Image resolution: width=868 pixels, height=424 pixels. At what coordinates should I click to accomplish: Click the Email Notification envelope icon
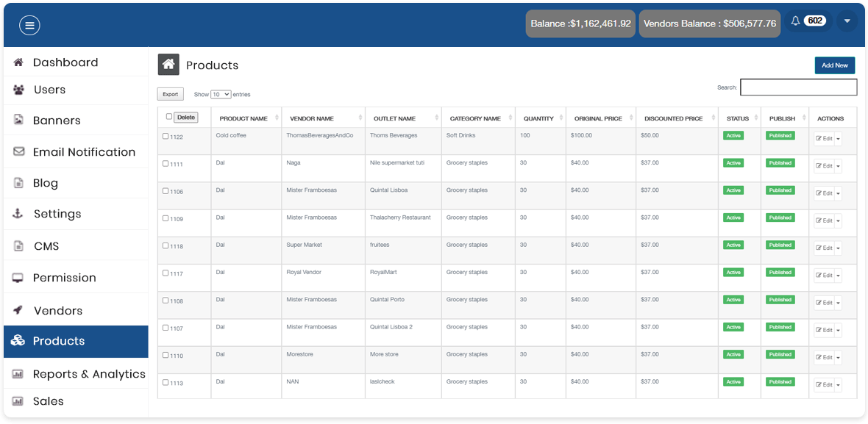18,152
